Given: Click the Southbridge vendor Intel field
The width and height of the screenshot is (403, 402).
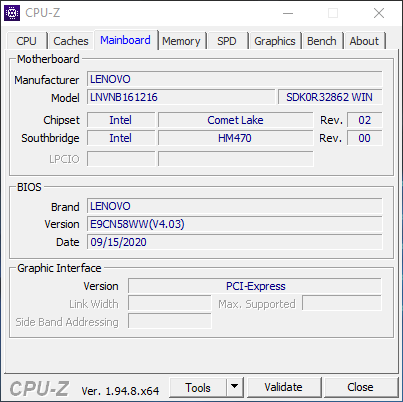Looking at the screenshot, I should coord(121,138).
